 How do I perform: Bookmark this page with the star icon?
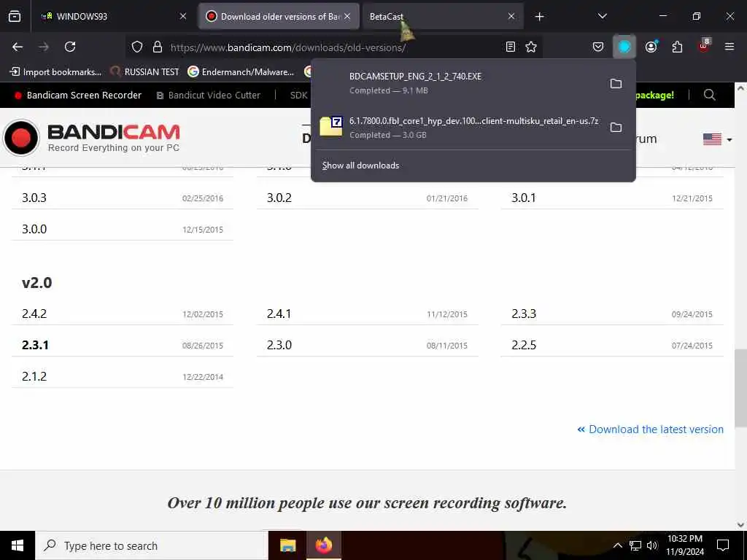tap(531, 47)
